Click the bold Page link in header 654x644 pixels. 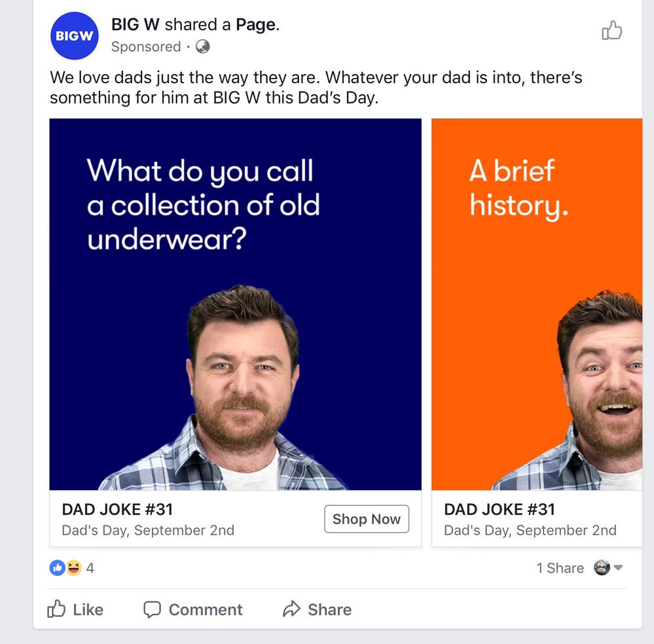255,25
